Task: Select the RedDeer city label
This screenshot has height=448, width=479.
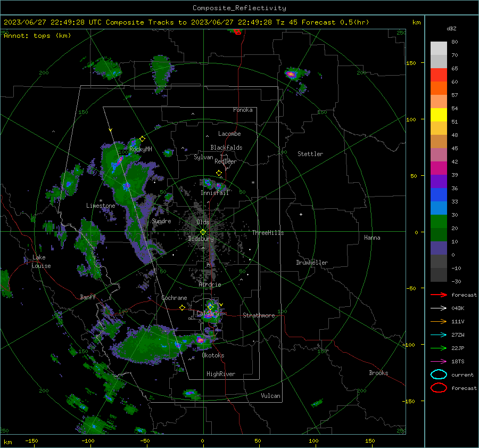Action: coord(226,161)
